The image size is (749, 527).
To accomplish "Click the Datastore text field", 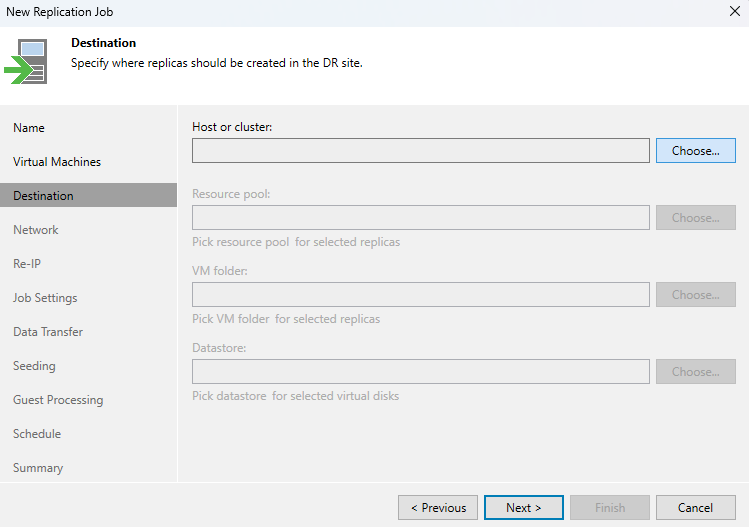I will 420,371.
